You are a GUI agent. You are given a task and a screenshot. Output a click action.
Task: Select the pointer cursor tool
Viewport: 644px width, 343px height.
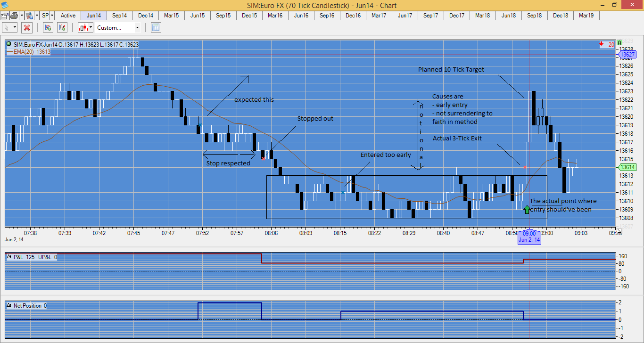pos(7,28)
